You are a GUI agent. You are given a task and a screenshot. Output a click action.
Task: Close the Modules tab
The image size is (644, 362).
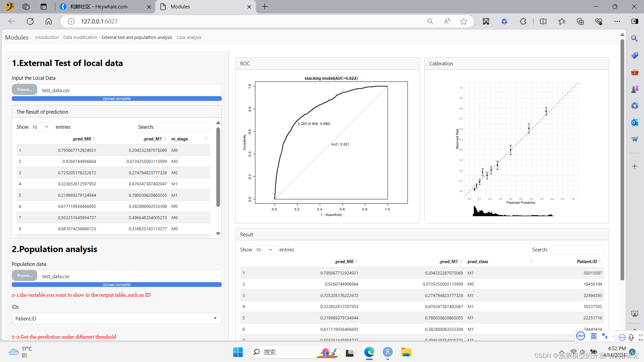pyautogui.click(x=249, y=7)
